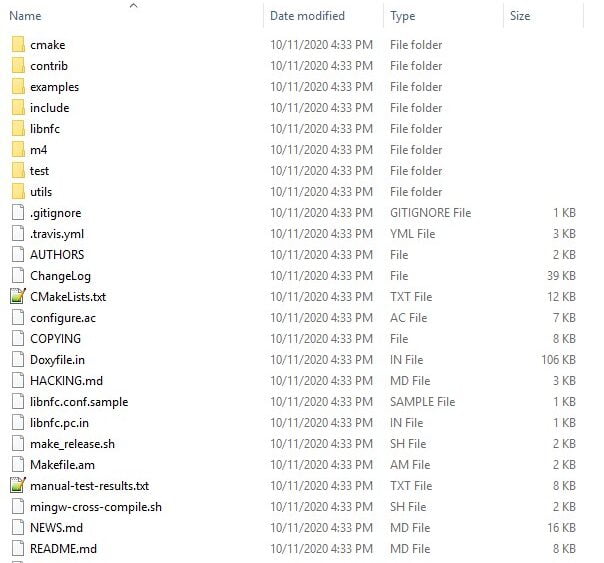604x563 pixels.
Task: Click the README.md file icon
Action: (18, 549)
